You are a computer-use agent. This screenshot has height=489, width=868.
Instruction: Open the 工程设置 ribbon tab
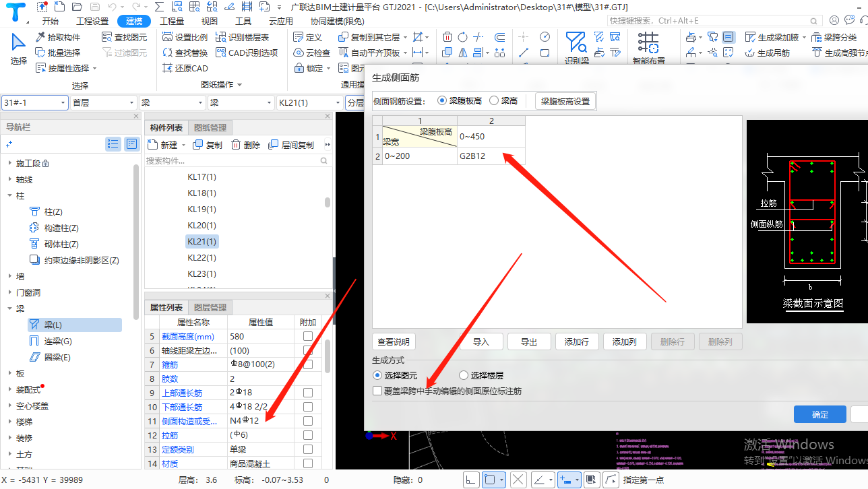point(93,21)
